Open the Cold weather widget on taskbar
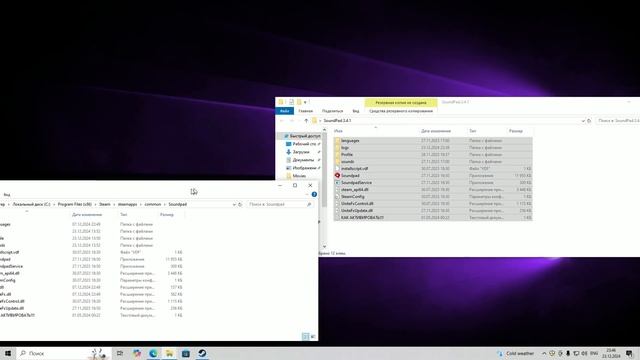The height and width of the screenshot is (360, 640). pos(516,353)
